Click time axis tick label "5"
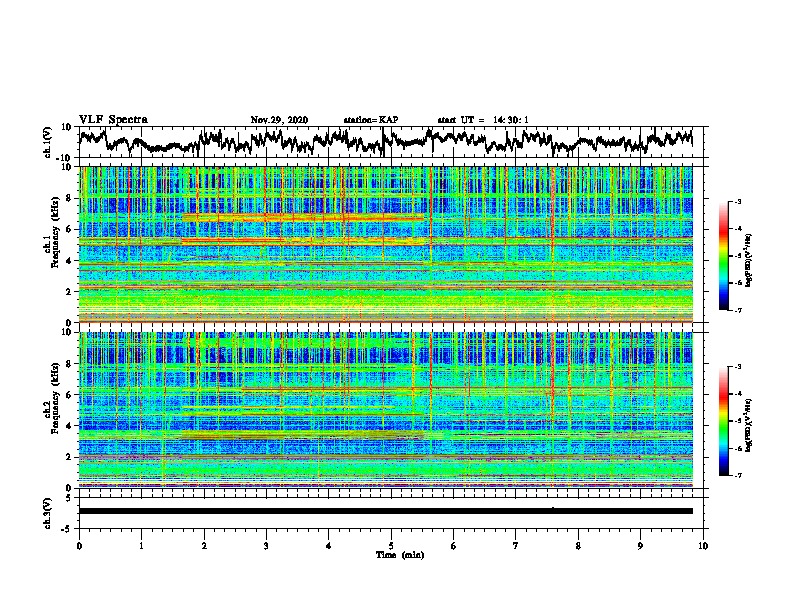Image resolution: width=792 pixels, height=612 pixels. pos(391,546)
